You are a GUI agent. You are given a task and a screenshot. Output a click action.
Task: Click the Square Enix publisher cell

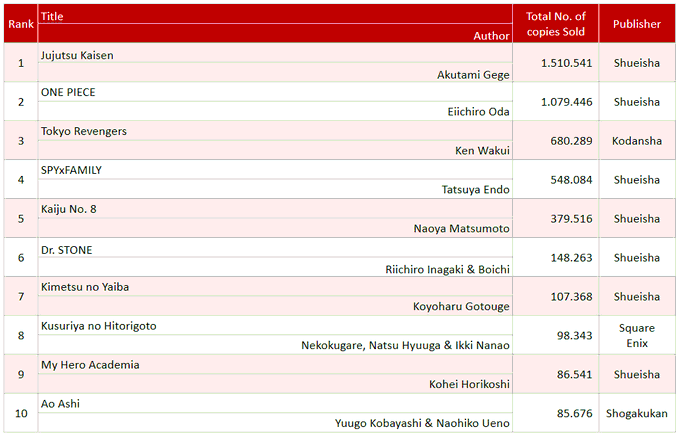pos(637,335)
